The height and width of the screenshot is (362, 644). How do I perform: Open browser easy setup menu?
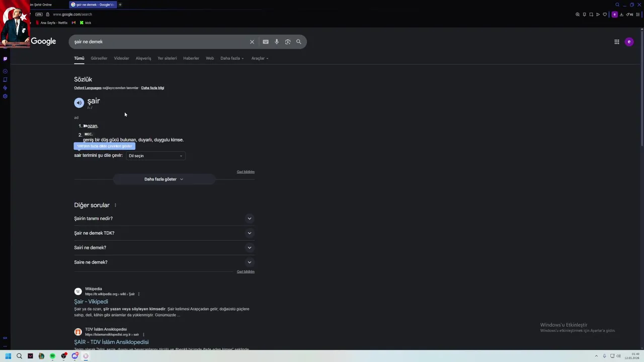[x=639, y=15]
